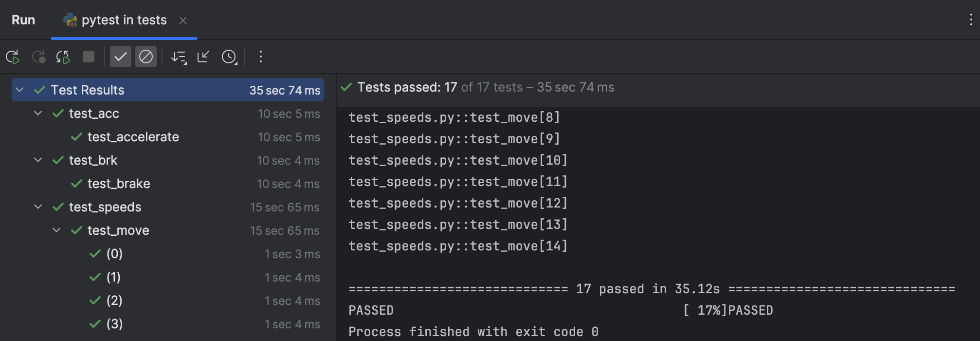
Task: Click the Rerun Failed Tests icon
Action: click(x=39, y=57)
